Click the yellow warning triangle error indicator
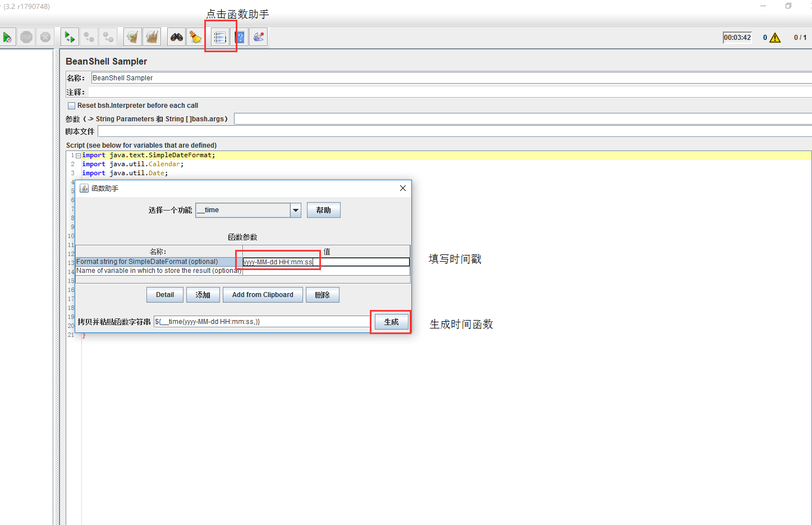 775,38
